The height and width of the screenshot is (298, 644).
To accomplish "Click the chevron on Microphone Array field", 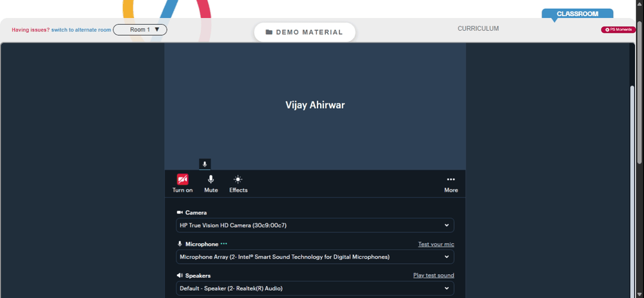I will (446, 257).
